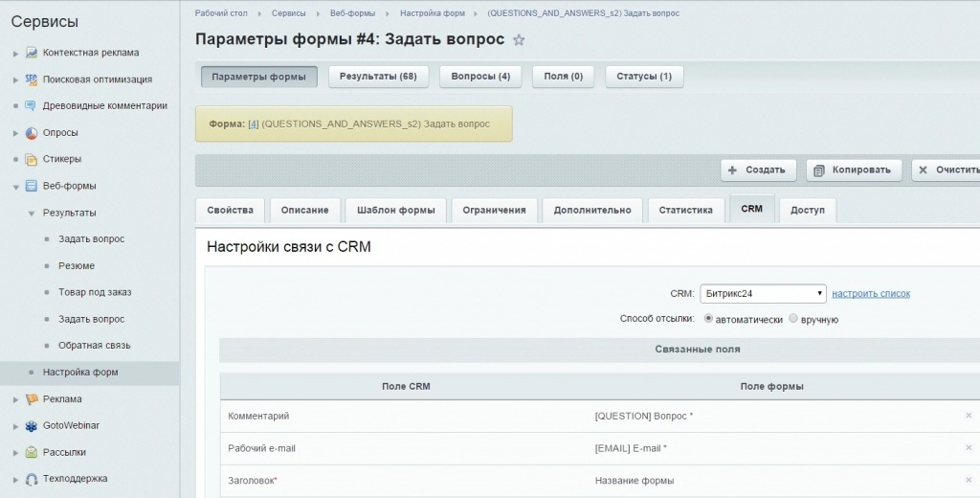Open QUESTIONS_AND_ANSWERS_s2 breadcrumb item

[583, 13]
